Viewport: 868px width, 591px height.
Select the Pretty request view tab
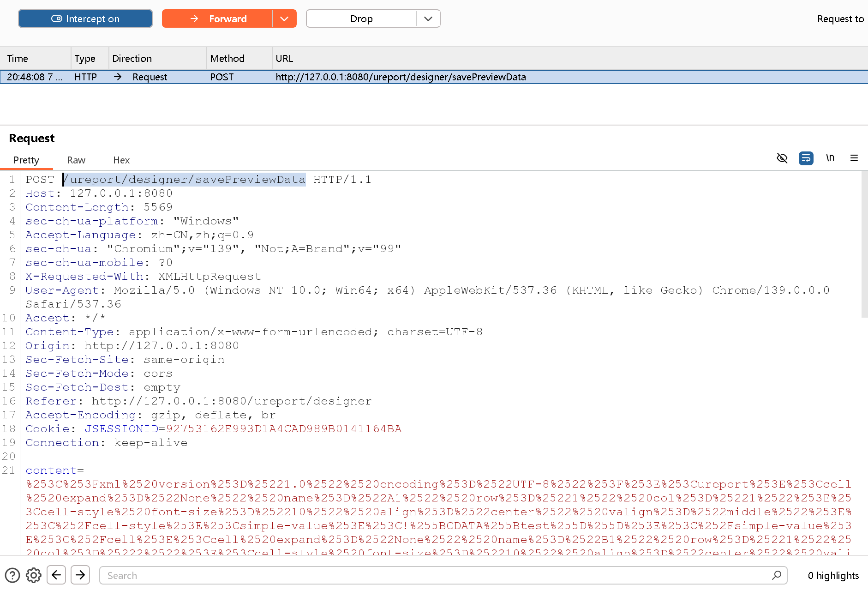pyautogui.click(x=26, y=160)
